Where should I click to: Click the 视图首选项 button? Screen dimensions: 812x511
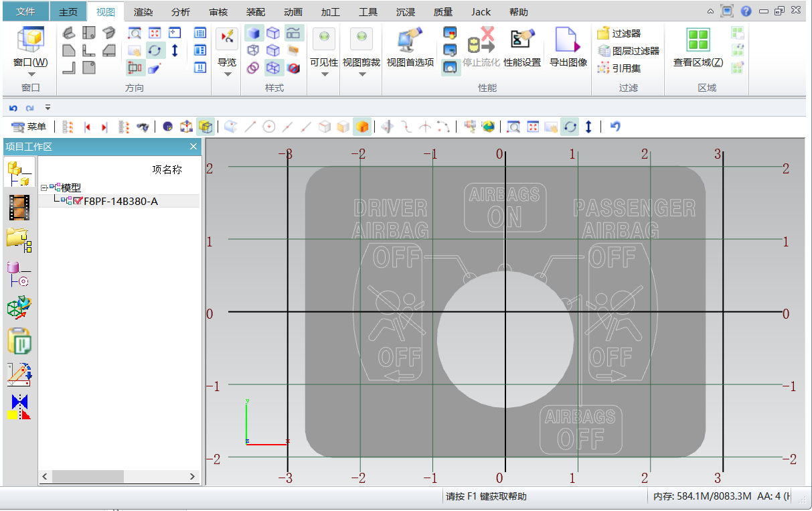410,47
